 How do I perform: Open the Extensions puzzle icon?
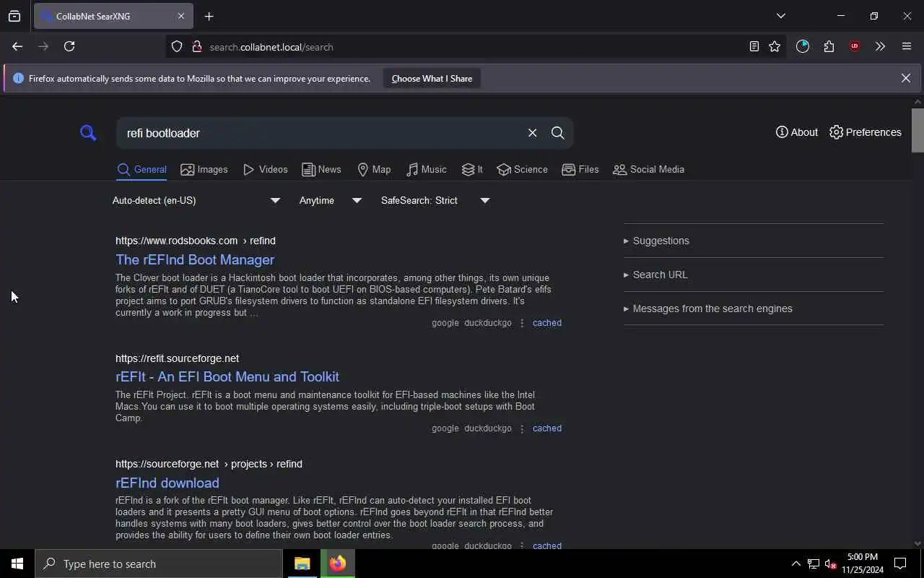click(829, 46)
